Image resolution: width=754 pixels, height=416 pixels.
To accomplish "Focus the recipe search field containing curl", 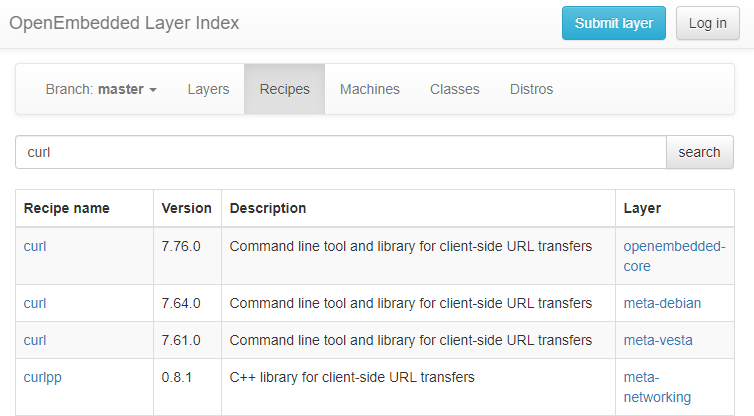I will click(341, 152).
